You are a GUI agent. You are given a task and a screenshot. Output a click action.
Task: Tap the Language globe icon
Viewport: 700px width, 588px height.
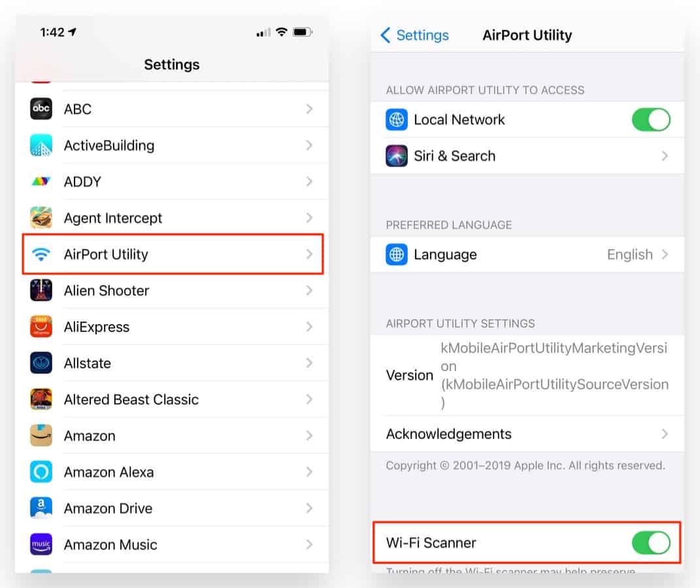396,254
